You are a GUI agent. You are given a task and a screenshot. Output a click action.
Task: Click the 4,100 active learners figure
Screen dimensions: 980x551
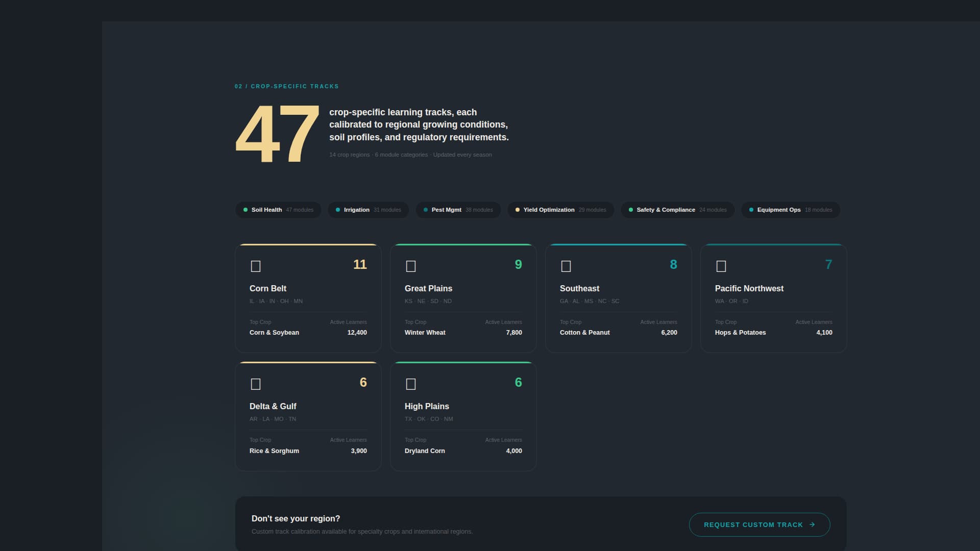824,333
